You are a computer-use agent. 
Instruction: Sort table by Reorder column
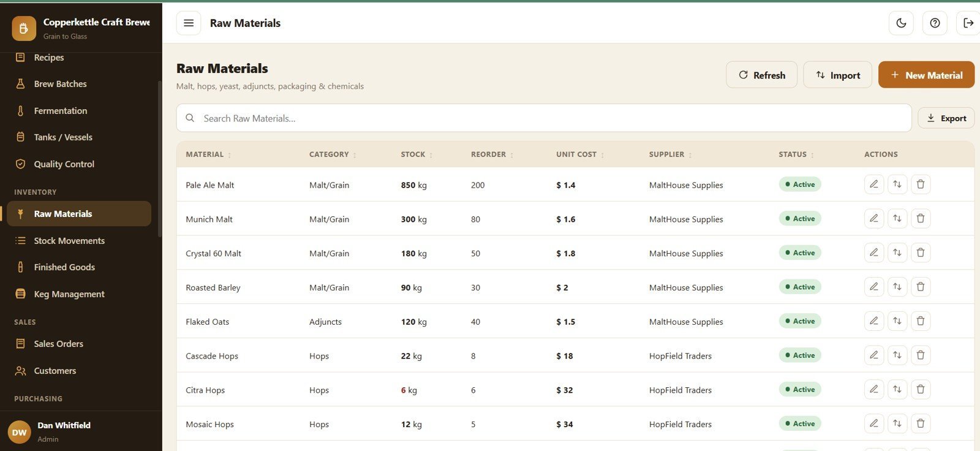[492, 154]
